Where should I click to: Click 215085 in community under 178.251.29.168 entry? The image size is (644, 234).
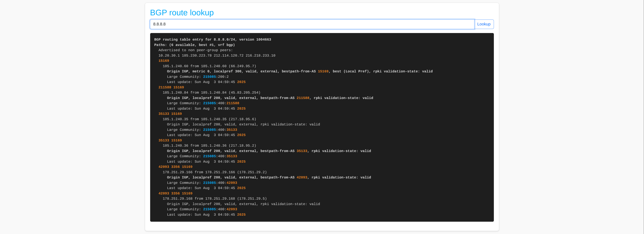tap(209, 209)
